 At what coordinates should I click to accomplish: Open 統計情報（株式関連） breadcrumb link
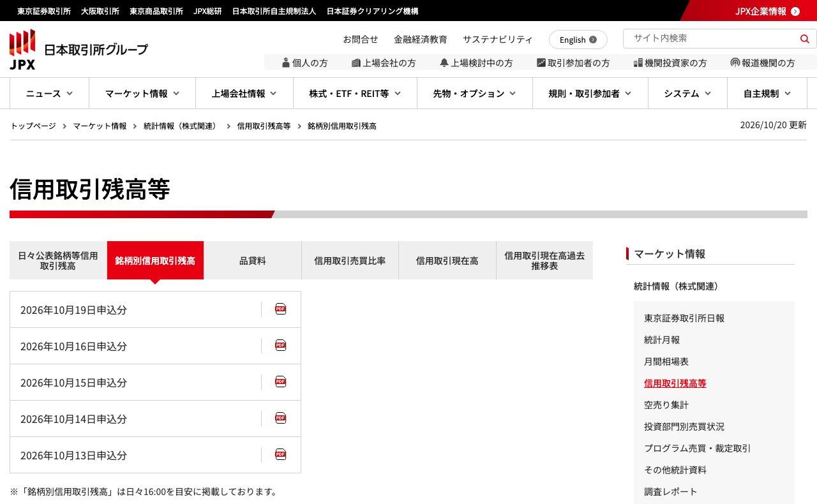pyautogui.click(x=180, y=126)
